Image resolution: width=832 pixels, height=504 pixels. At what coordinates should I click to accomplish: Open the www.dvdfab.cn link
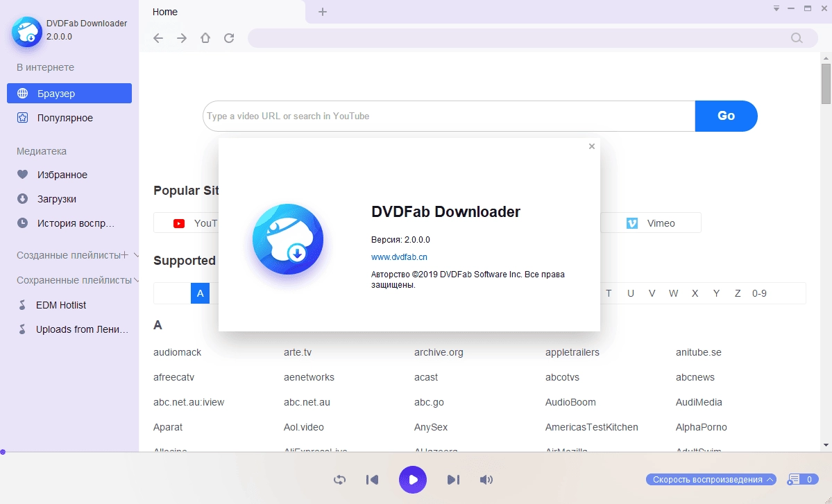(x=399, y=257)
